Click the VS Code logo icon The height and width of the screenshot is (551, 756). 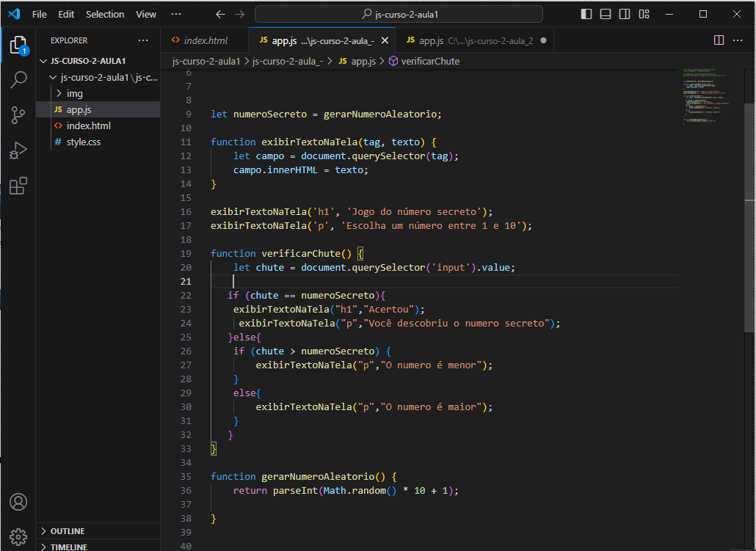pos(14,14)
